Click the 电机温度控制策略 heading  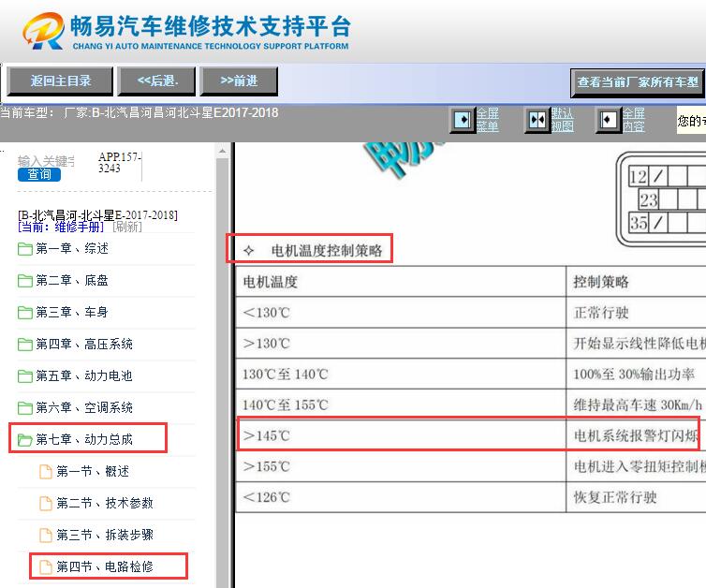(x=327, y=250)
